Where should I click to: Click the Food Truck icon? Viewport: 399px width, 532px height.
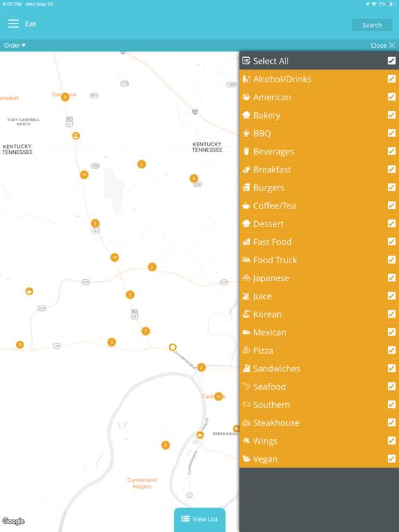pyautogui.click(x=247, y=260)
